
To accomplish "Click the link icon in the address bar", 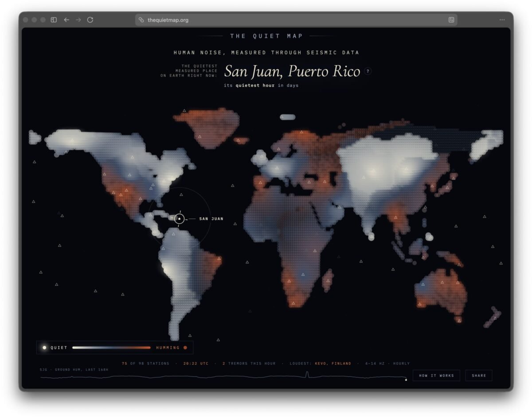I will [141, 20].
